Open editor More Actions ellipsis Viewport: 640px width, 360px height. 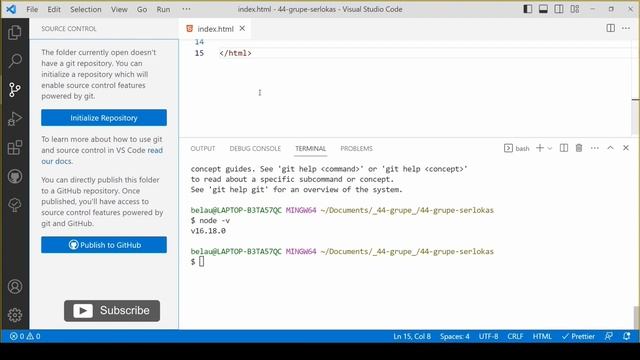pos(626,28)
